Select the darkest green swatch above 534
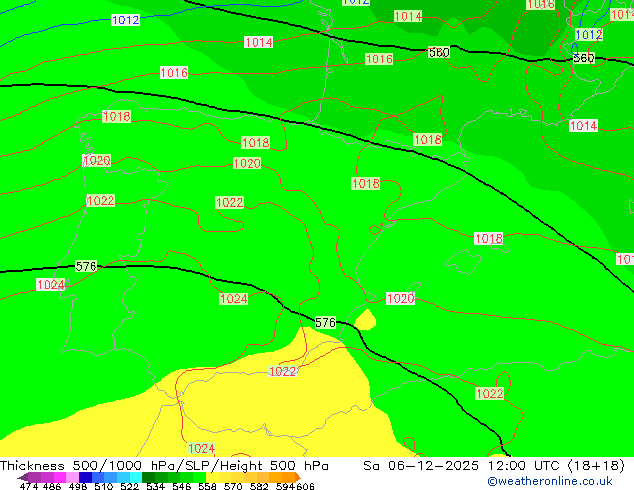 148,477
